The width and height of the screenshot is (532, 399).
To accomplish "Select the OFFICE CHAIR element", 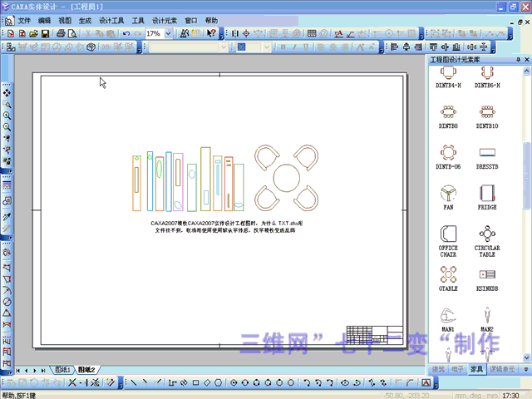I will [448, 242].
